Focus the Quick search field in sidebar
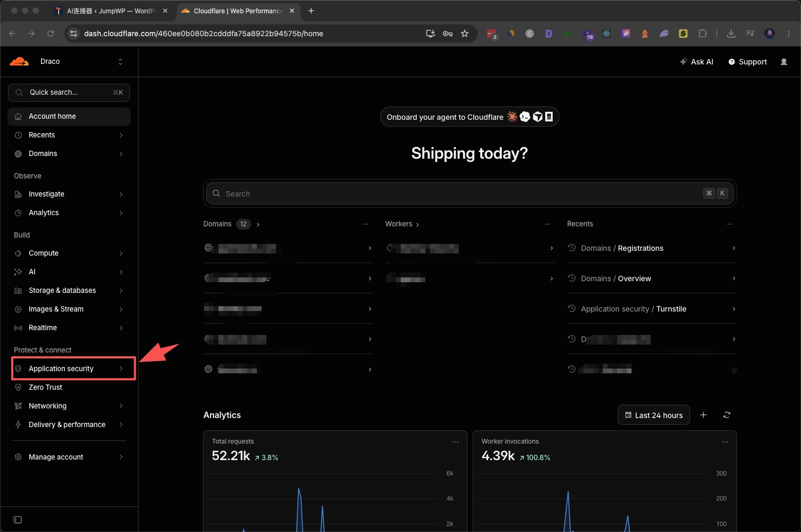 coord(69,92)
